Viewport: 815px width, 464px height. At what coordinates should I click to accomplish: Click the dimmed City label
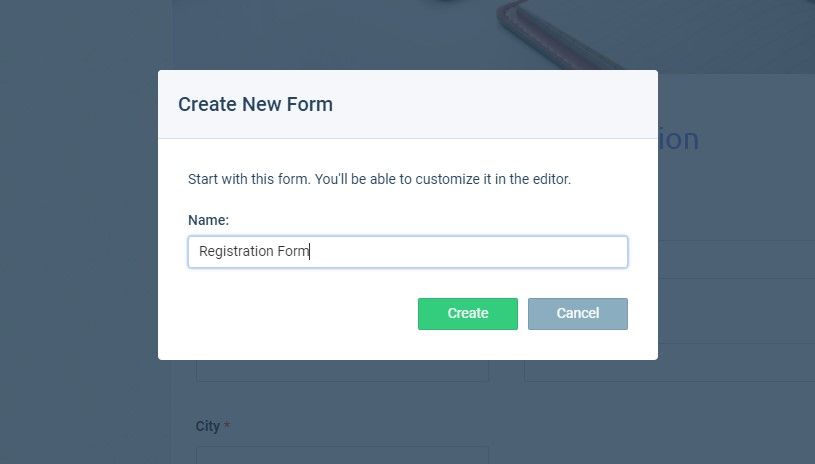coord(208,426)
